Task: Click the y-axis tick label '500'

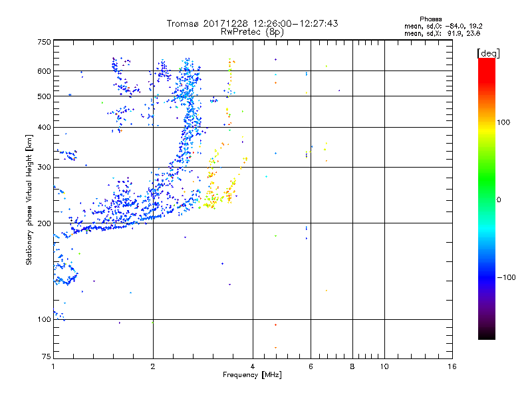Action: click(44, 96)
